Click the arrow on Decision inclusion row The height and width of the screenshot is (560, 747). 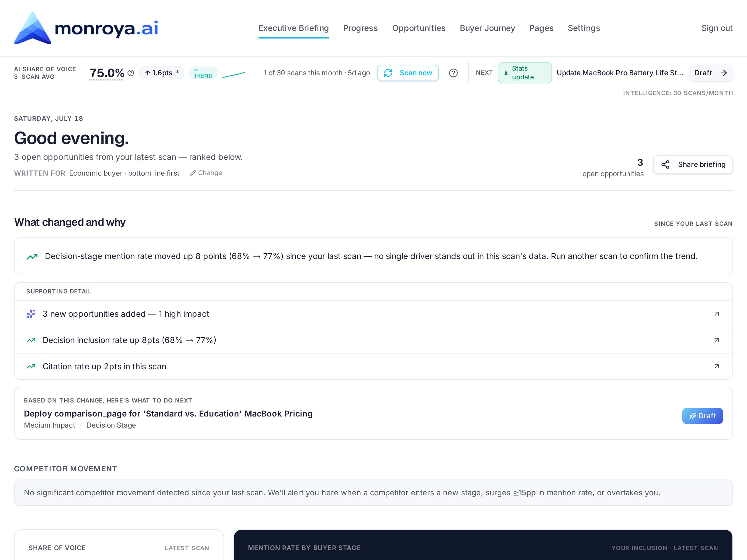point(717,340)
